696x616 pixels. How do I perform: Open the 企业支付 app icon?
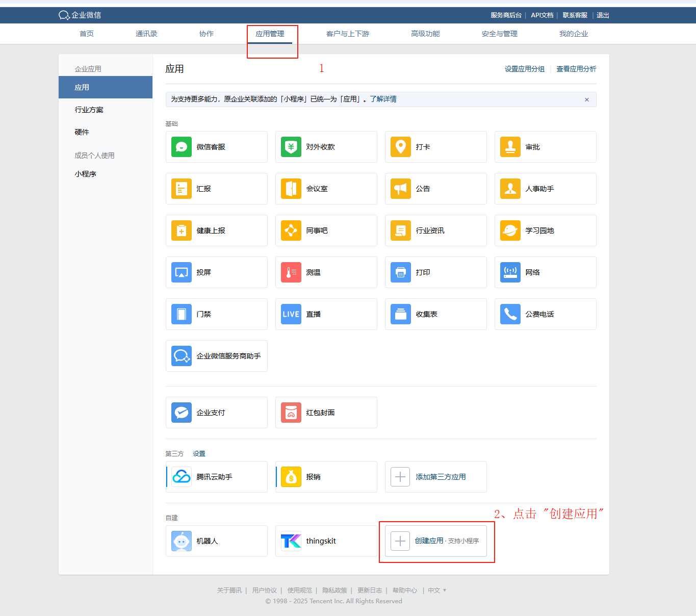(182, 413)
